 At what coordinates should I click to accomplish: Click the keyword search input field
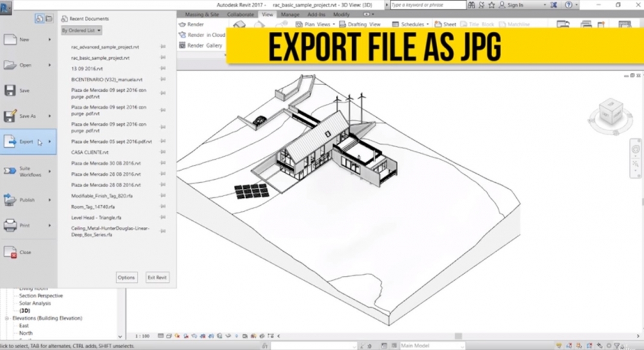coord(427,5)
